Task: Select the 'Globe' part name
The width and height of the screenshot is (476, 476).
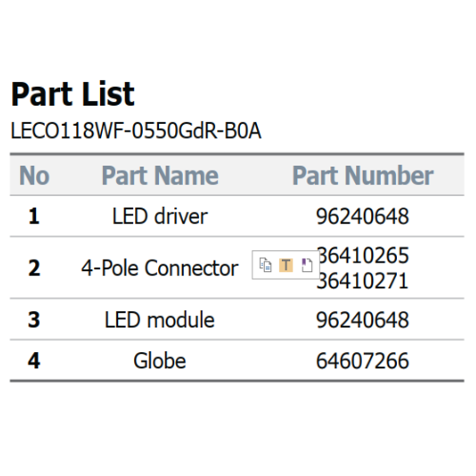Action: click(160, 361)
